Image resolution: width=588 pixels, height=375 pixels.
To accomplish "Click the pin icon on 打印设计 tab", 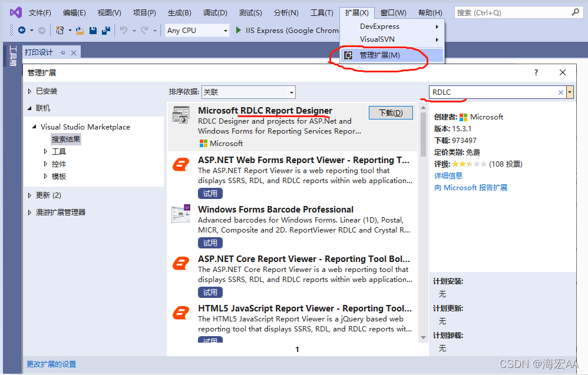I will (x=62, y=53).
